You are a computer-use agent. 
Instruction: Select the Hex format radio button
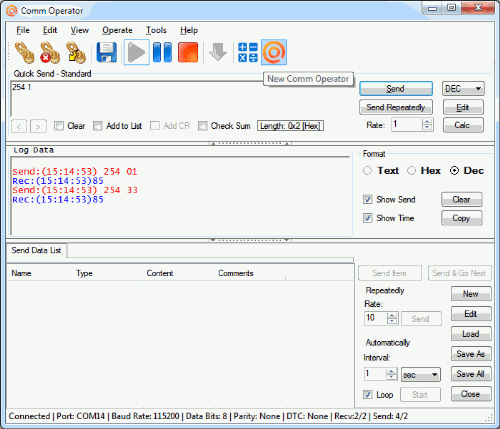point(412,171)
